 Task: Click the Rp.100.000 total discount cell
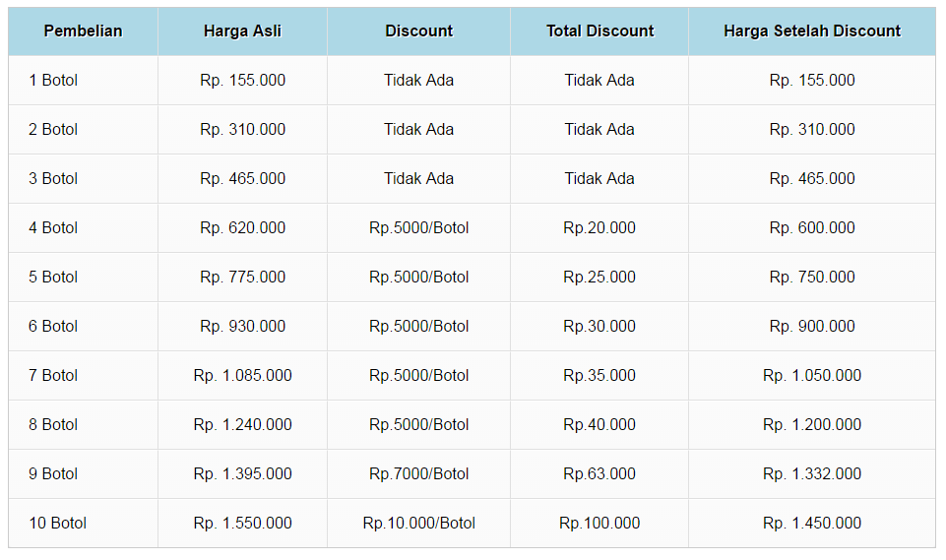599,523
